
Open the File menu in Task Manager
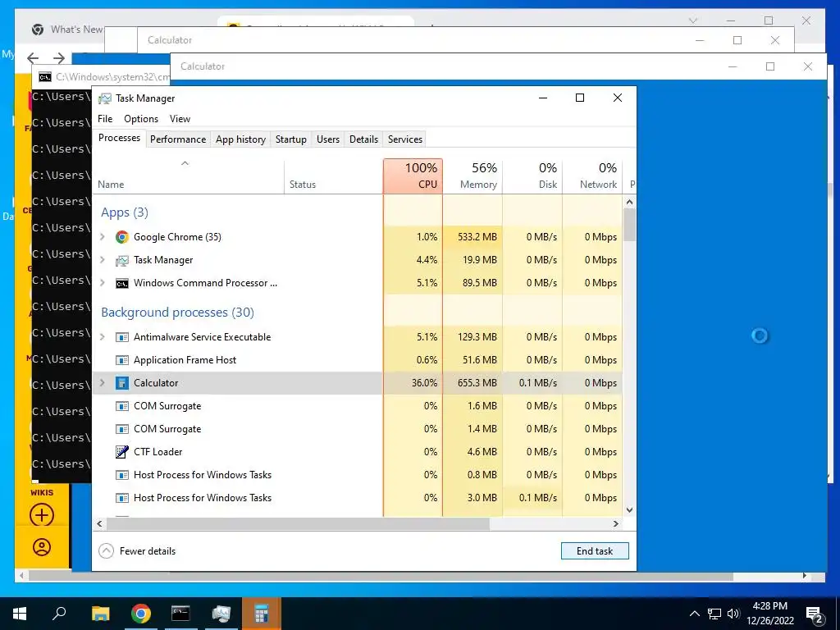click(105, 119)
